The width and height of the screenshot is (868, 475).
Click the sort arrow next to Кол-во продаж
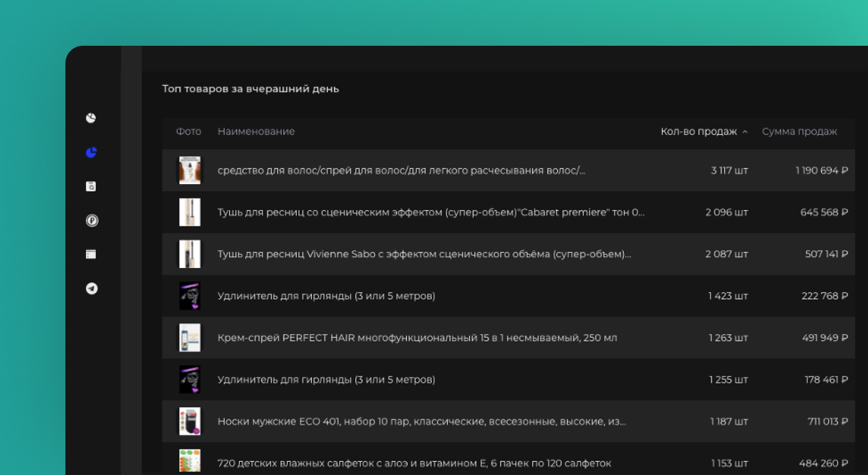[745, 132]
